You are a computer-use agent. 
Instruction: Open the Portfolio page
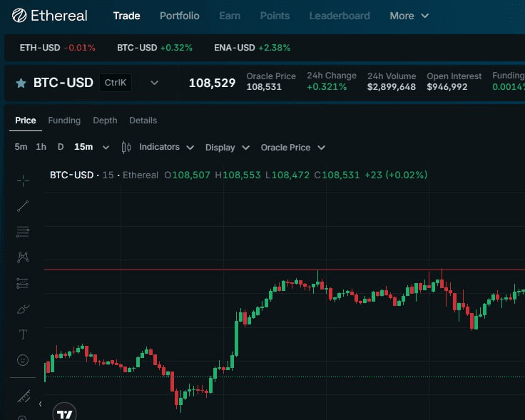tap(179, 16)
